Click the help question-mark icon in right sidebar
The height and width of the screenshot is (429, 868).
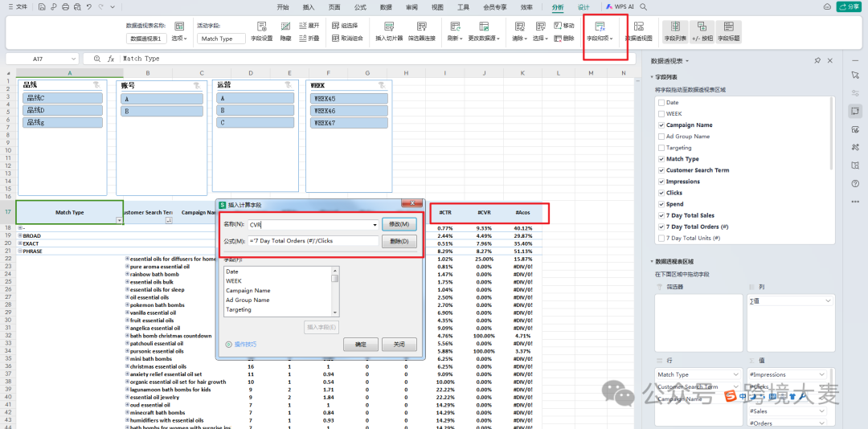[855, 184]
